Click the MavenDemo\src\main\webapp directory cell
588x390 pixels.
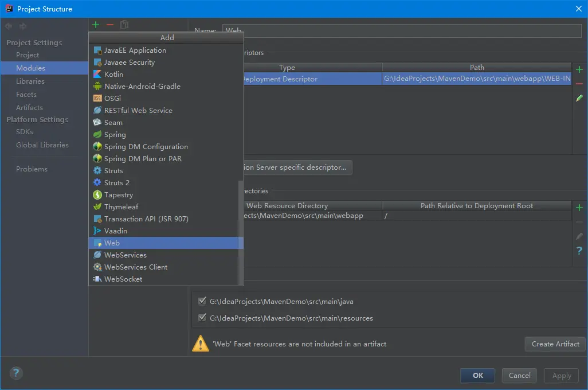point(313,216)
